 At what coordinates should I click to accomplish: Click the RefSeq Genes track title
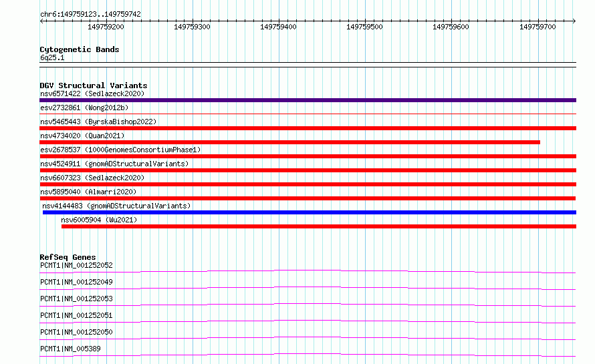point(68,257)
